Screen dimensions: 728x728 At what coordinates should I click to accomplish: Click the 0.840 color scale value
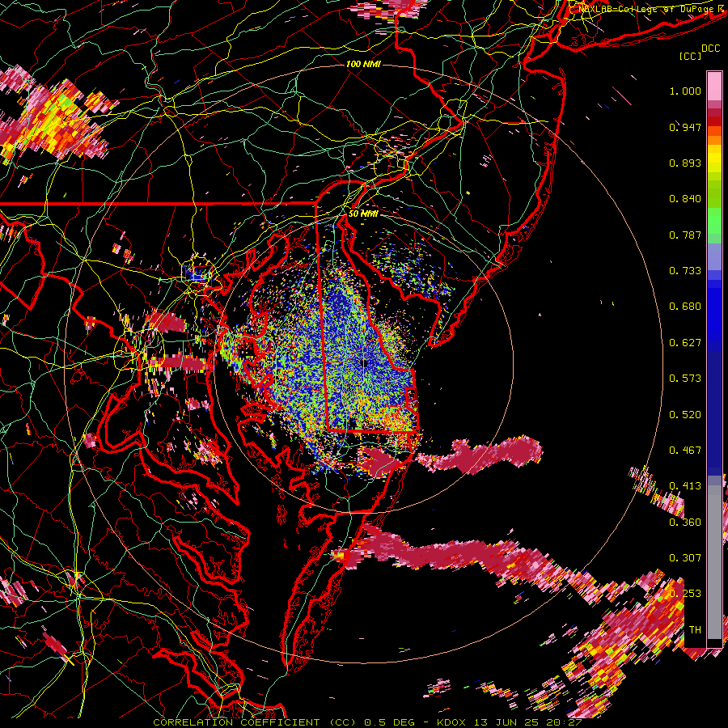point(685,199)
